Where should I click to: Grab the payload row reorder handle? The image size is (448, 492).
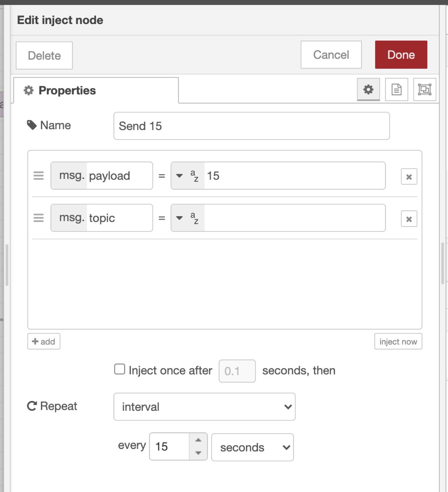(x=38, y=176)
